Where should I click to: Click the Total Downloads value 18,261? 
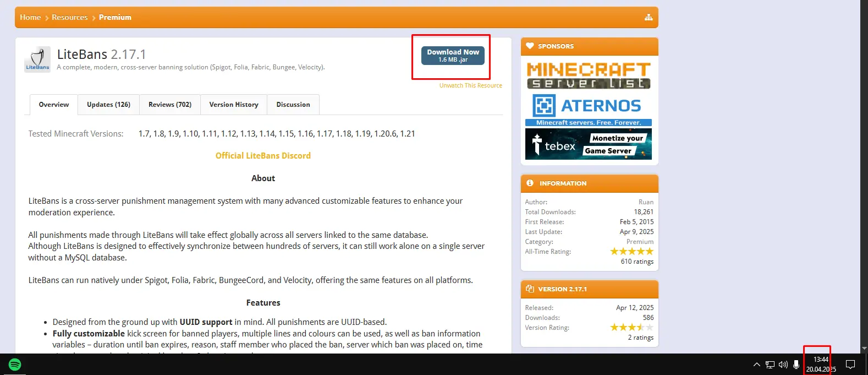coord(644,212)
